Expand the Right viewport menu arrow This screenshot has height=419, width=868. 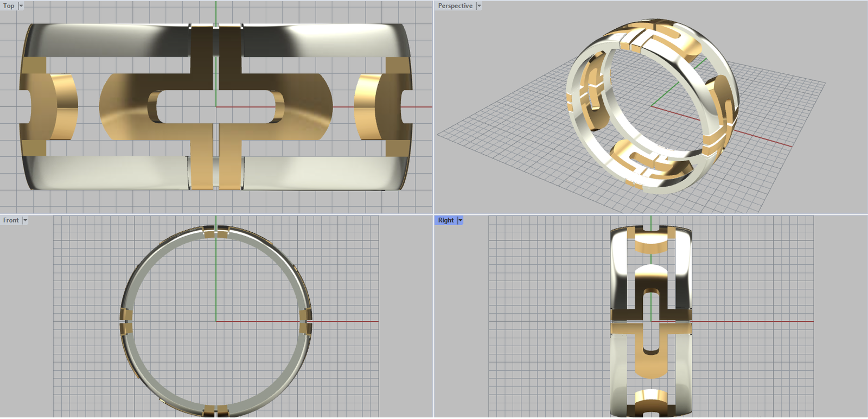[x=461, y=220]
